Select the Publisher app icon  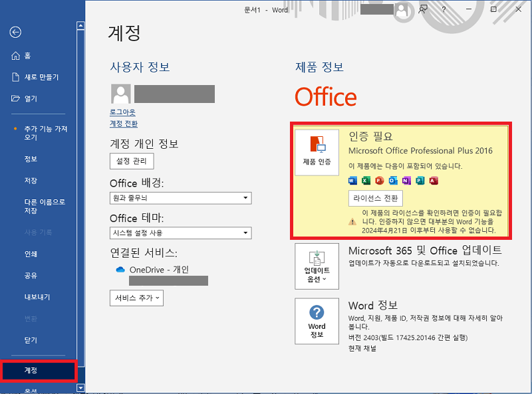[420, 180]
